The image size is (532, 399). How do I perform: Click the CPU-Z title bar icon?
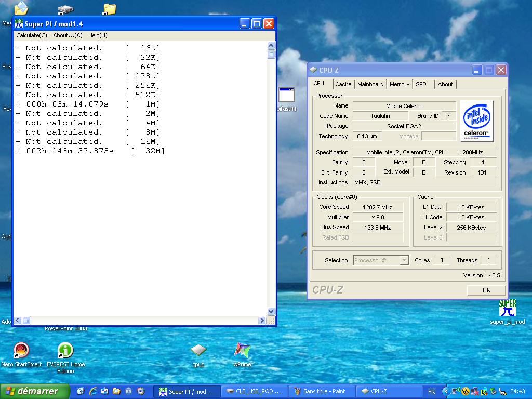tap(313, 70)
